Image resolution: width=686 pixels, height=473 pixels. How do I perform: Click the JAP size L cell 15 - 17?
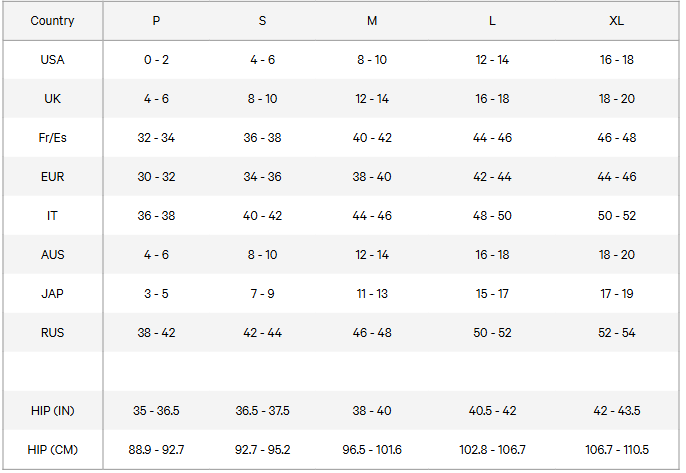click(x=492, y=294)
